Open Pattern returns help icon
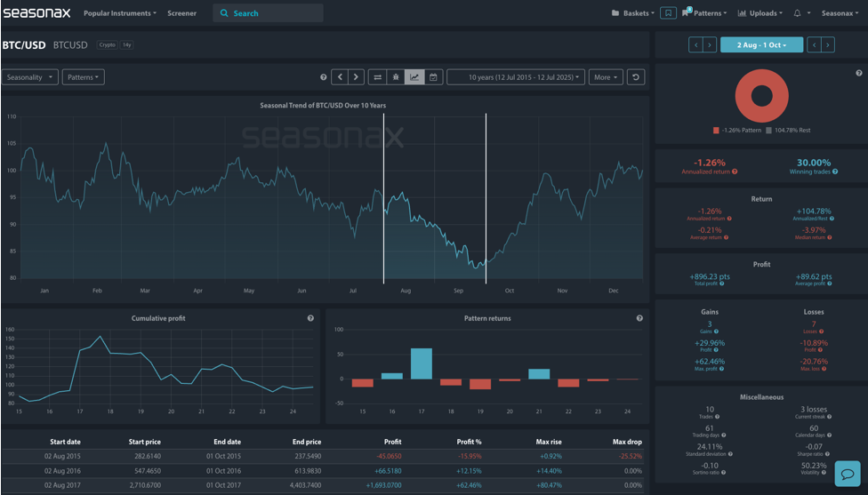The height and width of the screenshot is (495, 868). click(639, 318)
